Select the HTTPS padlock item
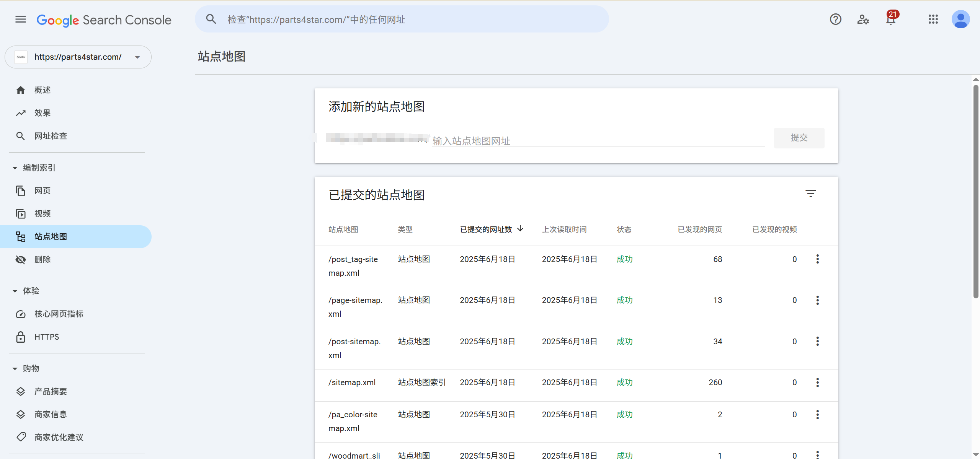This screenshot has width=980, height=459. click(x=46, y=337)
